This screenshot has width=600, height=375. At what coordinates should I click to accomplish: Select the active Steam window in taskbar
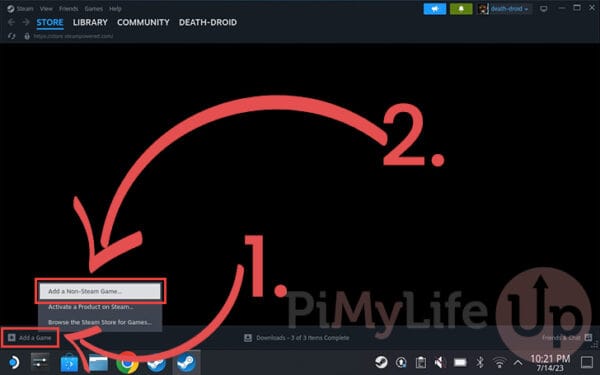186,362
